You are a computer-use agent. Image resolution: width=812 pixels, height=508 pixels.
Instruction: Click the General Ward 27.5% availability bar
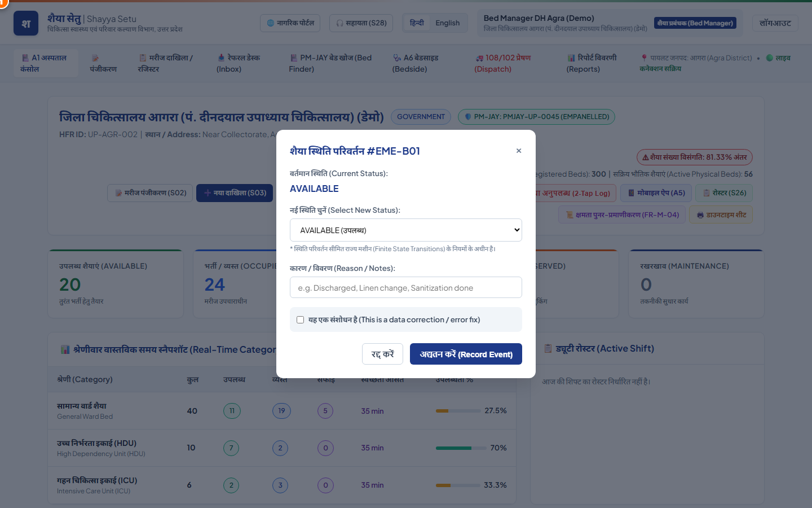457,411
